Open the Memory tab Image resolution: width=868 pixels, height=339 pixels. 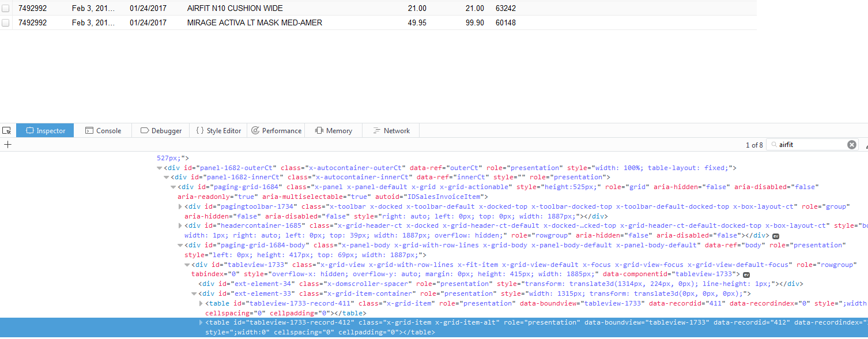pyautogui.click(x=333, y=130)
